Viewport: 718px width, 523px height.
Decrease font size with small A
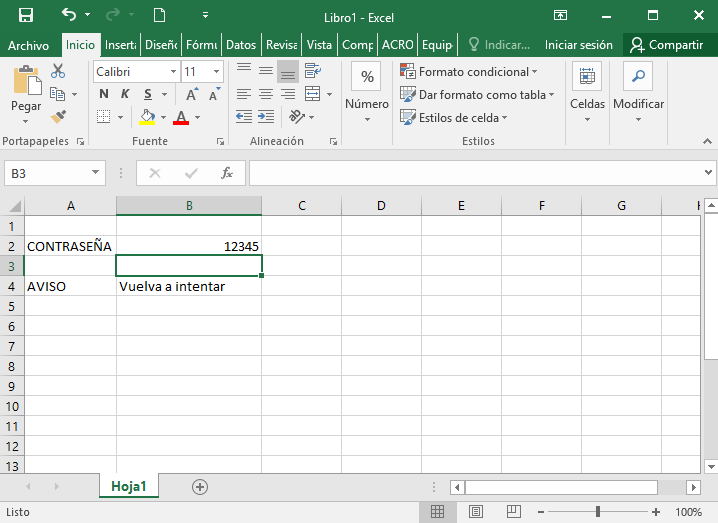(214, 94)
